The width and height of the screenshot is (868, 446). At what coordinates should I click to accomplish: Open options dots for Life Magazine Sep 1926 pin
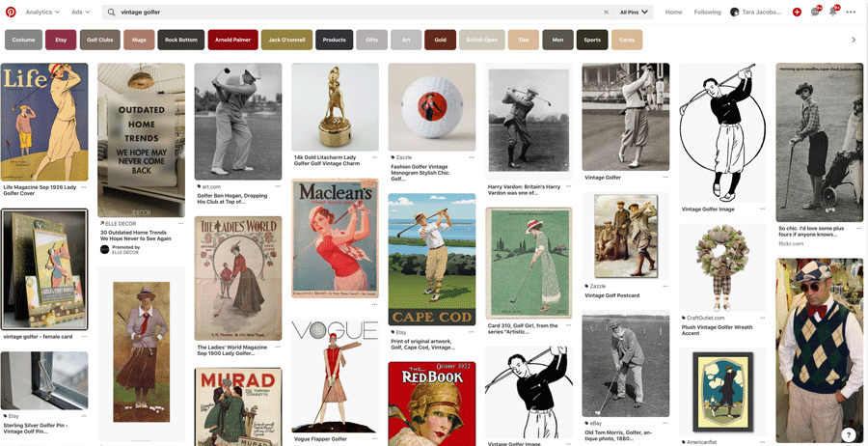[84, 187]
